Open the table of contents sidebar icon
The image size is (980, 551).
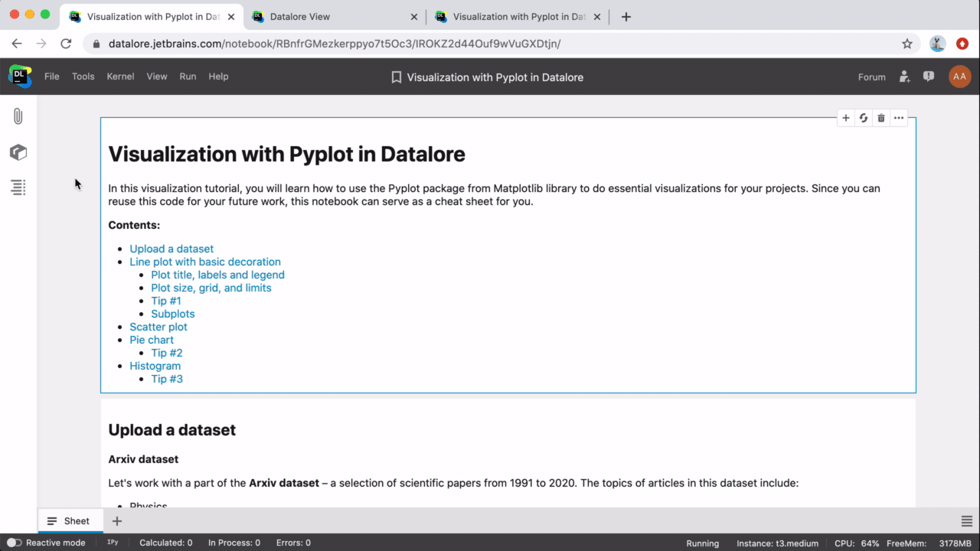(x=18, y=187)
